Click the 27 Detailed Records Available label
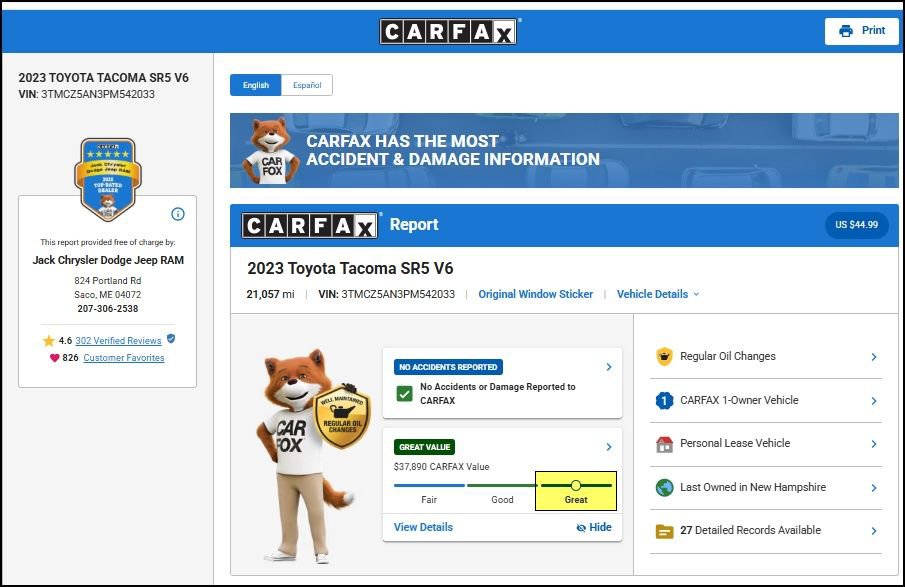 (x=750, y=530)
